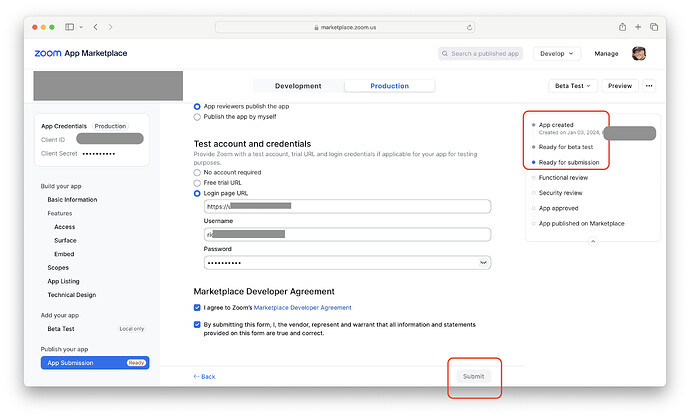Switch to the Production tab
The image size is (690, 418).
coord(389,86)
